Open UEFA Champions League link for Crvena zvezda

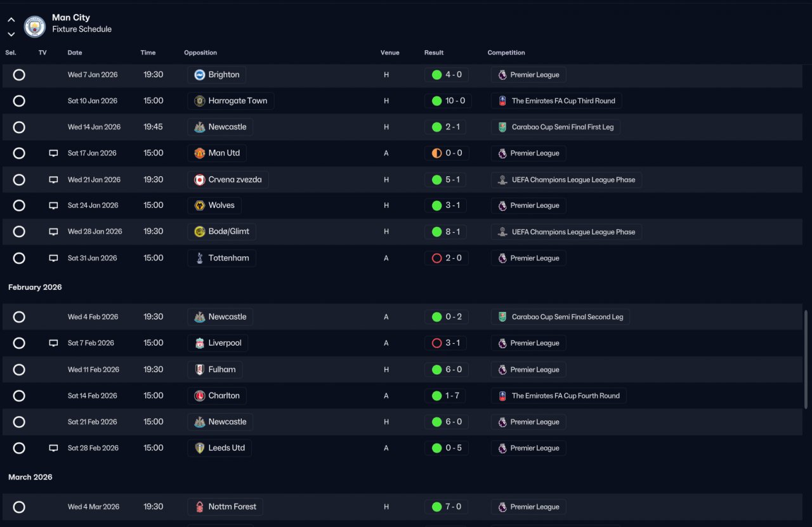(566, 179)
